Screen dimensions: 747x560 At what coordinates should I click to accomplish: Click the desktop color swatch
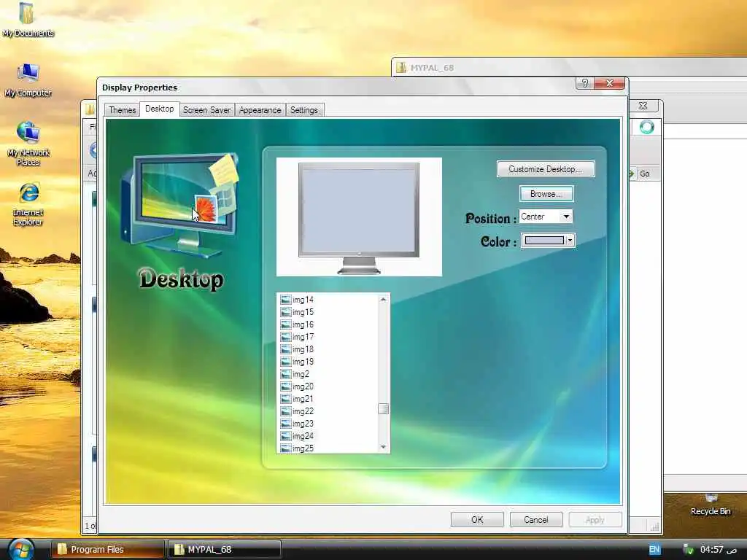[544, 241]
